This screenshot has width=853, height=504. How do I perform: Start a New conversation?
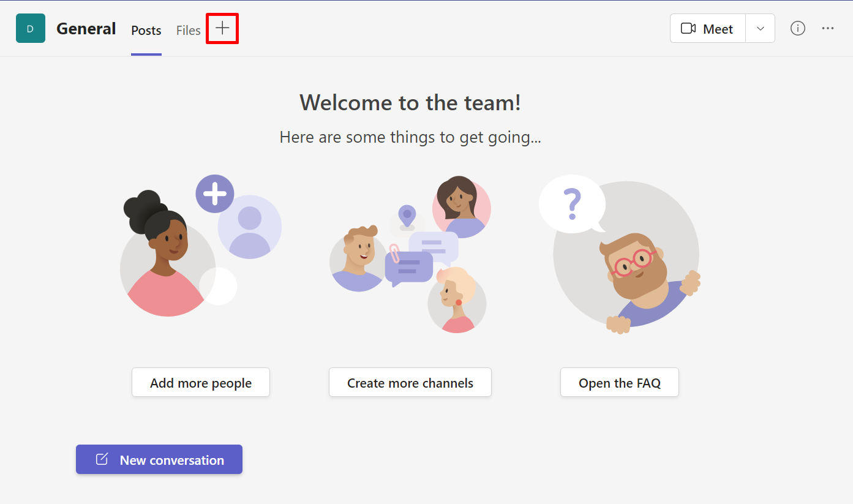click(x=159, y=460)
